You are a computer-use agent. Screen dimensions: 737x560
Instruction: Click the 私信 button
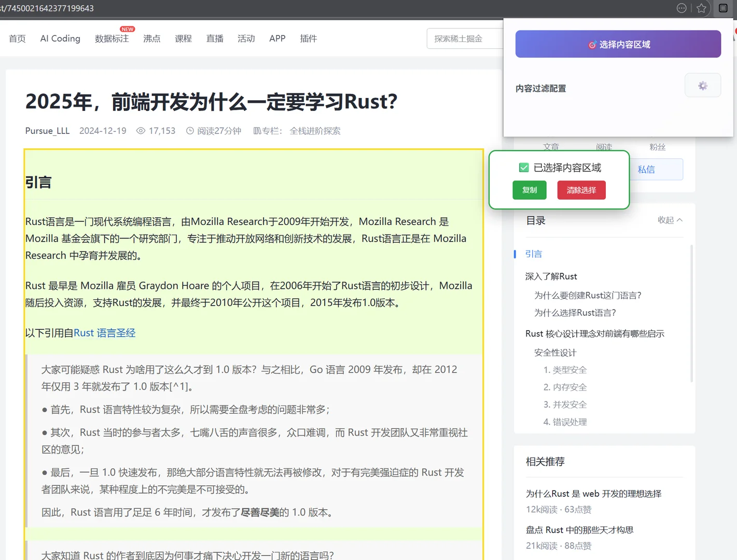pos(646,169)
